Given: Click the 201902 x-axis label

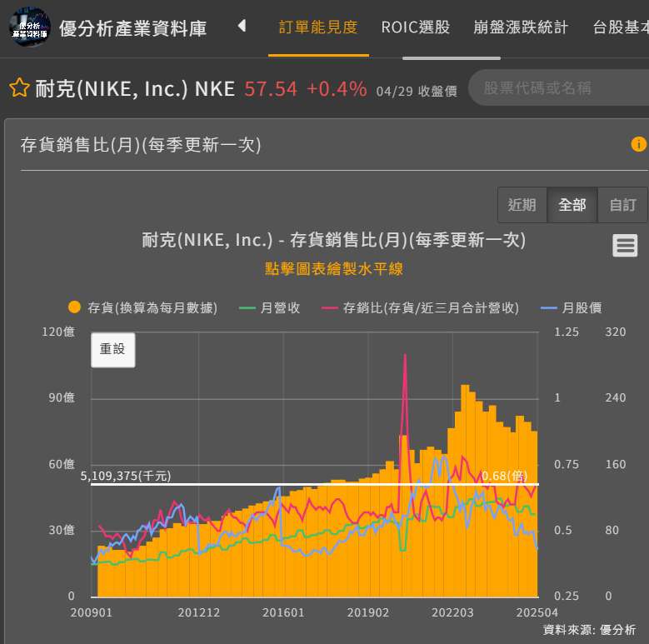Looking at the screenshot, I should click(x=368, y=612).
